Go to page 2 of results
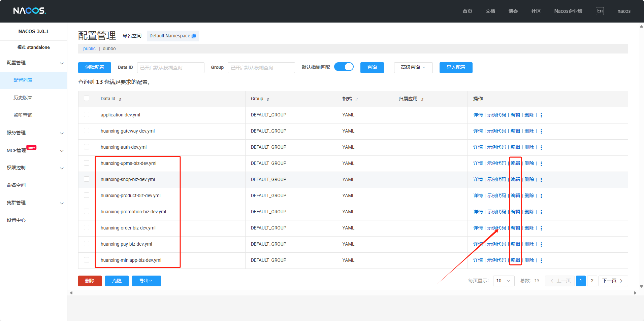 tap(592, 281)
